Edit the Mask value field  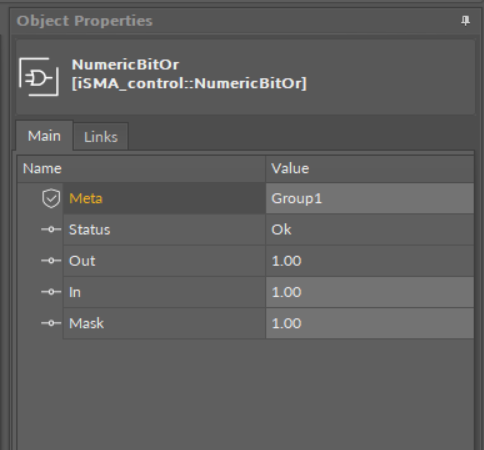(370, 323)
